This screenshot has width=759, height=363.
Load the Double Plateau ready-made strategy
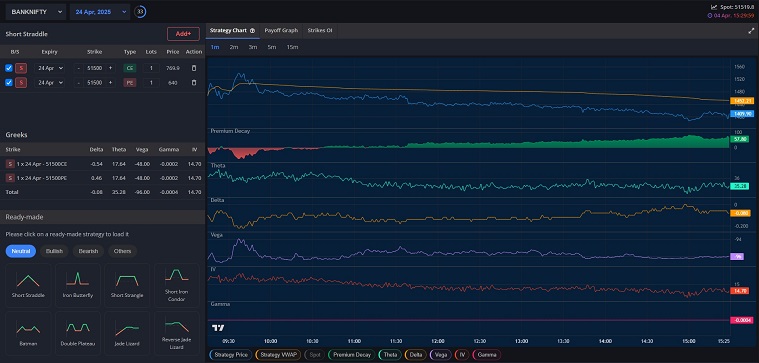[x=77, y=333]
